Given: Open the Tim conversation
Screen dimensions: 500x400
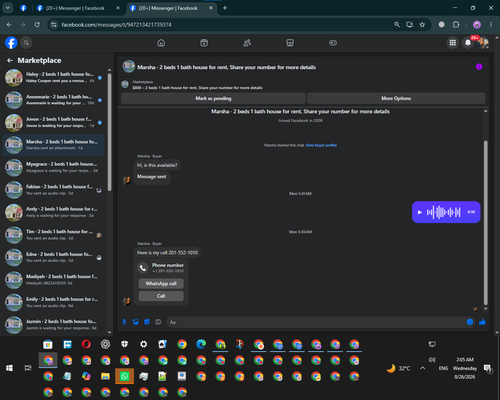Looking at the screenshot, I should (x=53, y=235).
